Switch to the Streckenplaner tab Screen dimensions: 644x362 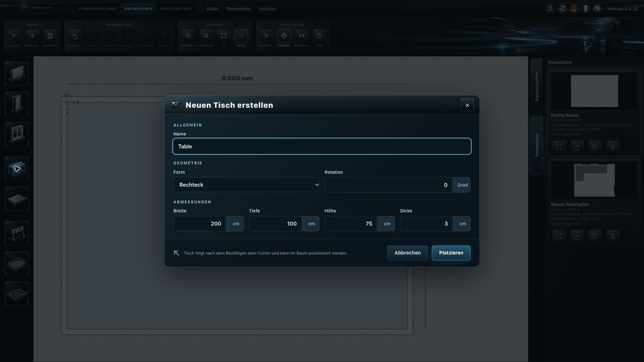[97, 8]
